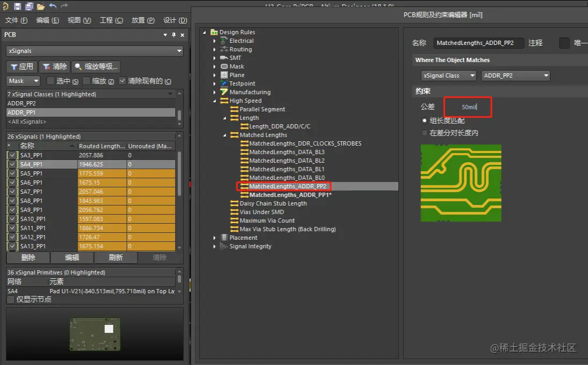588x365 pixels.
Task: Open the 编辑 (E) menu
Action: (48, 20)
